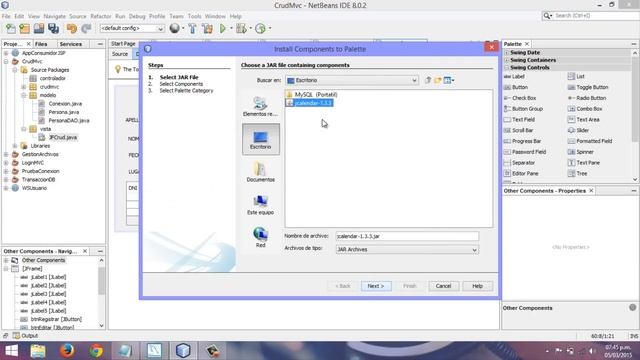Image resolution: width=640 pixels, height=360 pixels.
Task: Click the Nombre de archivo input field
Action: 407,236
